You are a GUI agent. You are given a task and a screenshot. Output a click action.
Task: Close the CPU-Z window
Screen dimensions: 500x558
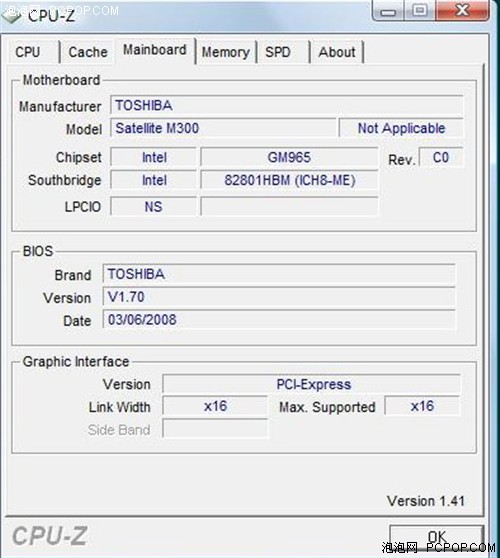point(462,11)
